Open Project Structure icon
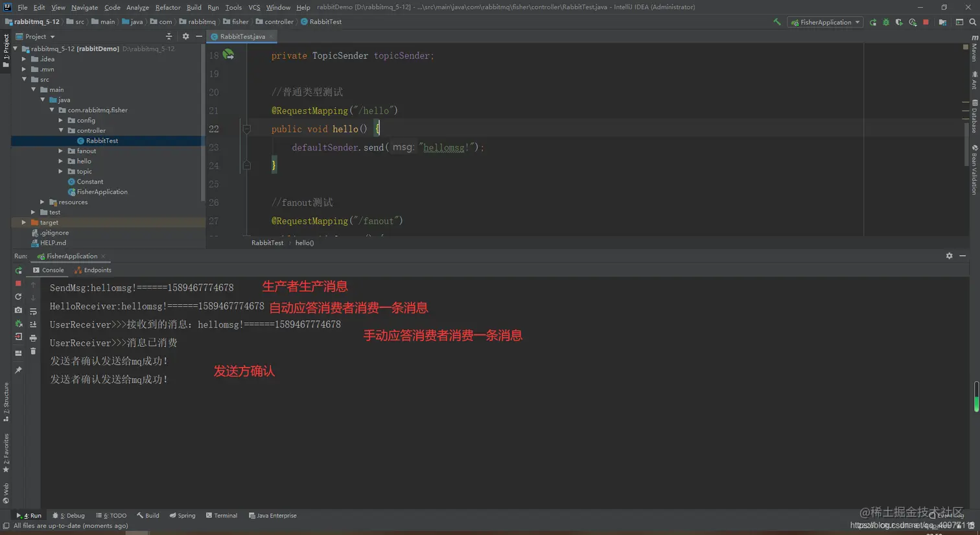This screenshot has width=980, height=535. (x=942, y=22)
